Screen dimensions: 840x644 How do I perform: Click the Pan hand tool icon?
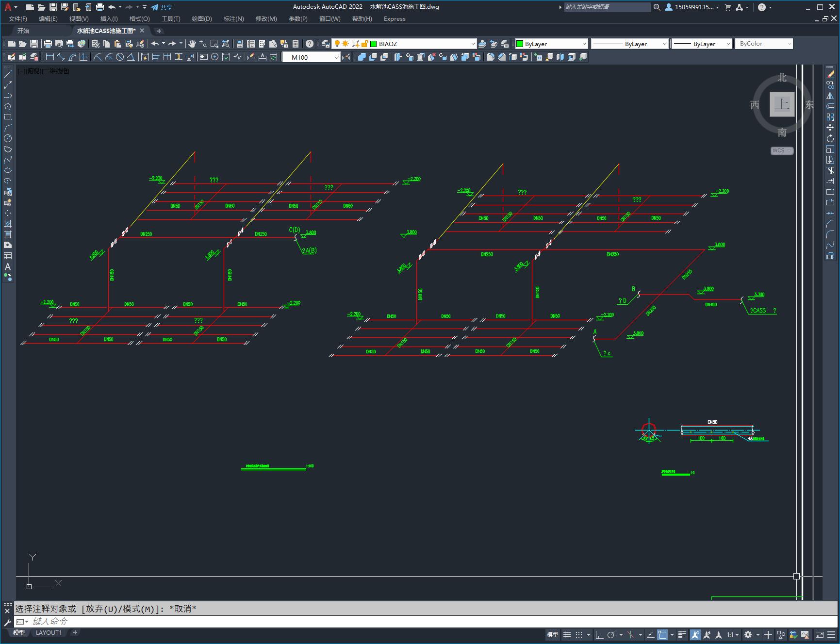pos(192,44)
